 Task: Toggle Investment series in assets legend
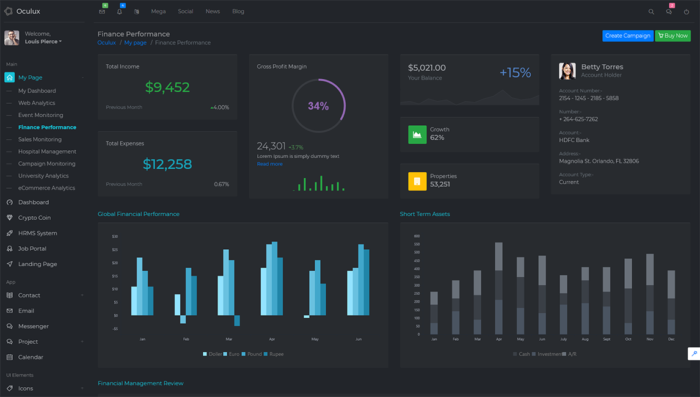pyautogui.click(x=546, y=354)
